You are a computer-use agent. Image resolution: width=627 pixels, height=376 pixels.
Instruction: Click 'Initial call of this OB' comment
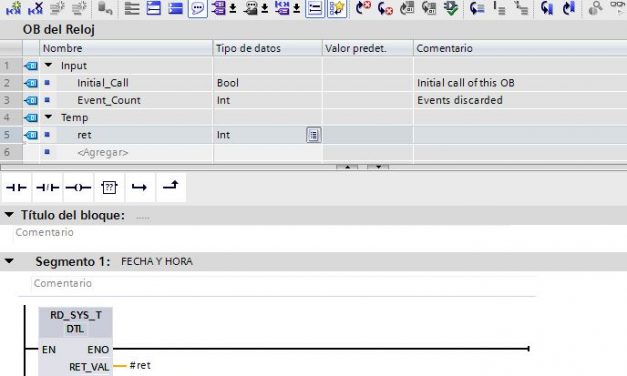click(x=465, y=83)
